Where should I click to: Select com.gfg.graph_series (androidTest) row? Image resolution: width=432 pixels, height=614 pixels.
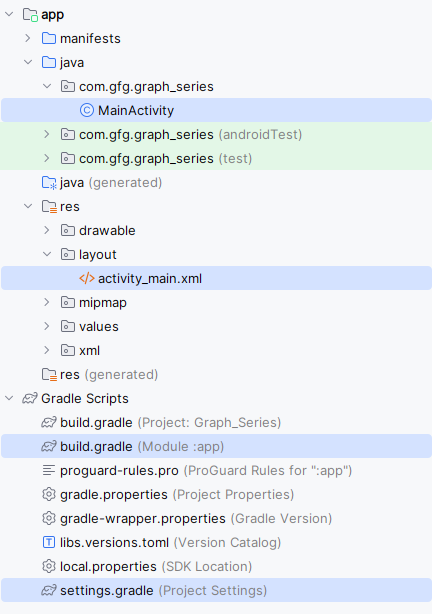(216, 134)
